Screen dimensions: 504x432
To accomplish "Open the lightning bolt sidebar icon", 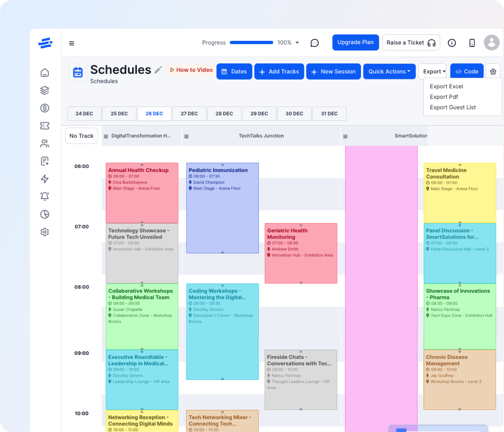I will click(45, 179).
